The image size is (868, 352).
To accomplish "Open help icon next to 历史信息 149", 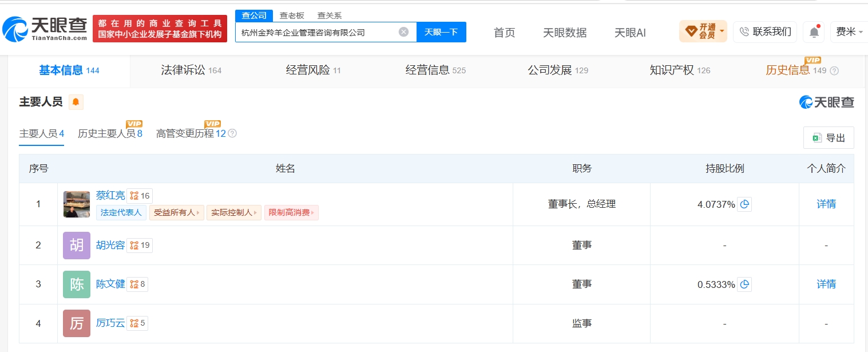I will pyautogui.click(x=834, y=71).
